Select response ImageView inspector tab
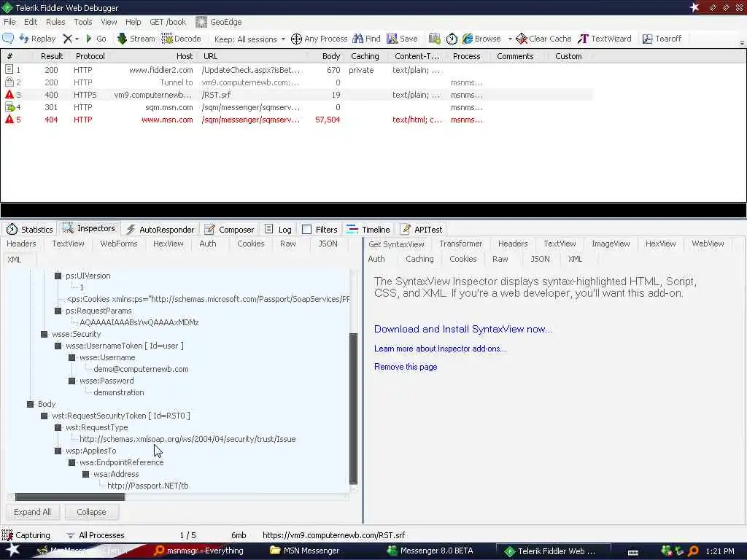The width and height of the screenshot is (747, 560). point(611,244)
